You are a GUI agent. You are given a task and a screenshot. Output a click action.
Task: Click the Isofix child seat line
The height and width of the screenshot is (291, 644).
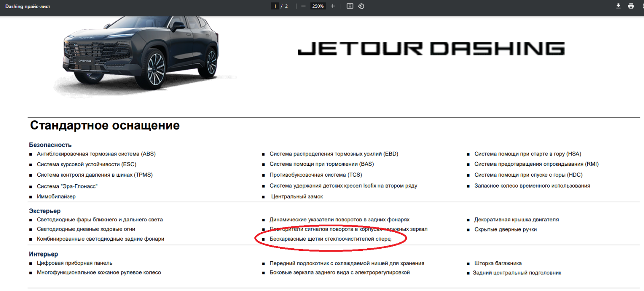coord(343,186)
